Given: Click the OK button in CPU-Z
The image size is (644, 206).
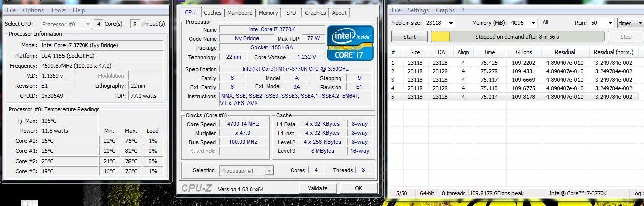Looking at the screenshot, I should [x=358, y=188].
